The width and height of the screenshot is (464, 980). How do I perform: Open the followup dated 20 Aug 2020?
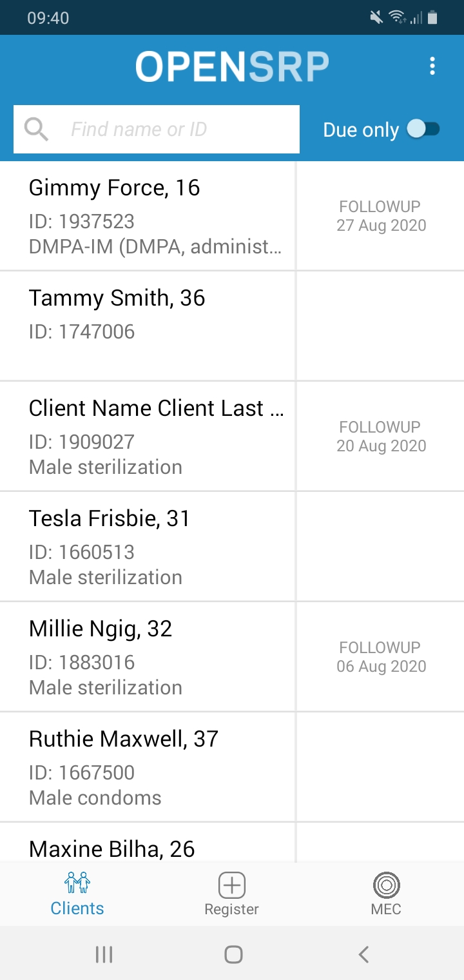[382, 436]
